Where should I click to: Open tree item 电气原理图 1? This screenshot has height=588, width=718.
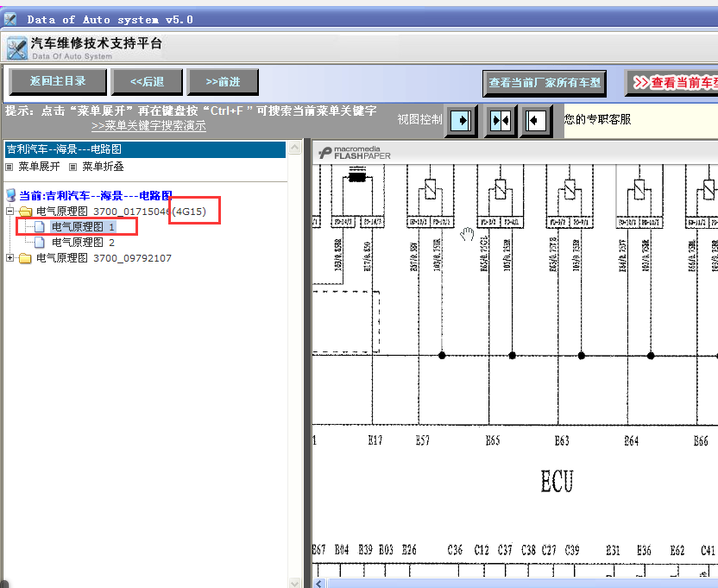click(83, 227)
